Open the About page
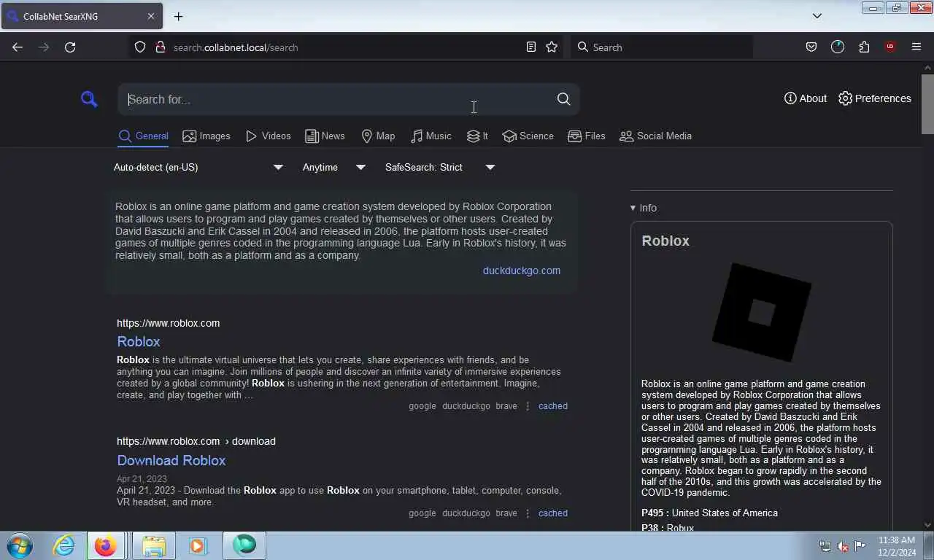The height and width of the screenshot is (560, 934). pyautogui.click(x=806, y=98)
